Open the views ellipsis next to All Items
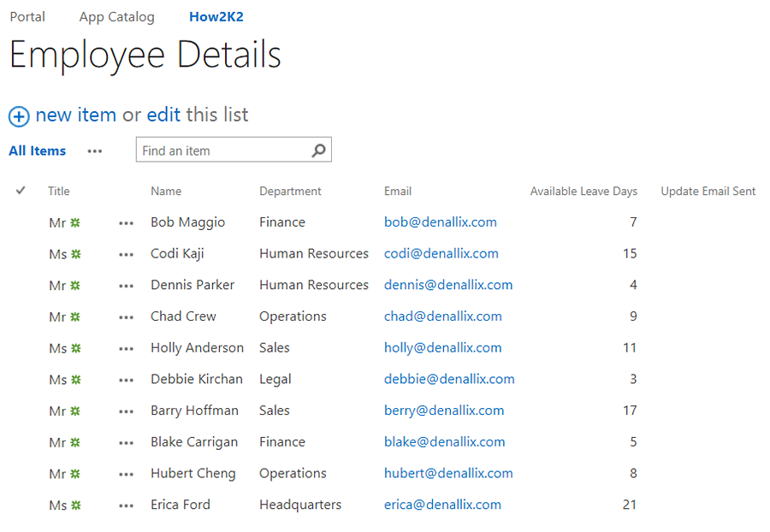 (95, 151)
